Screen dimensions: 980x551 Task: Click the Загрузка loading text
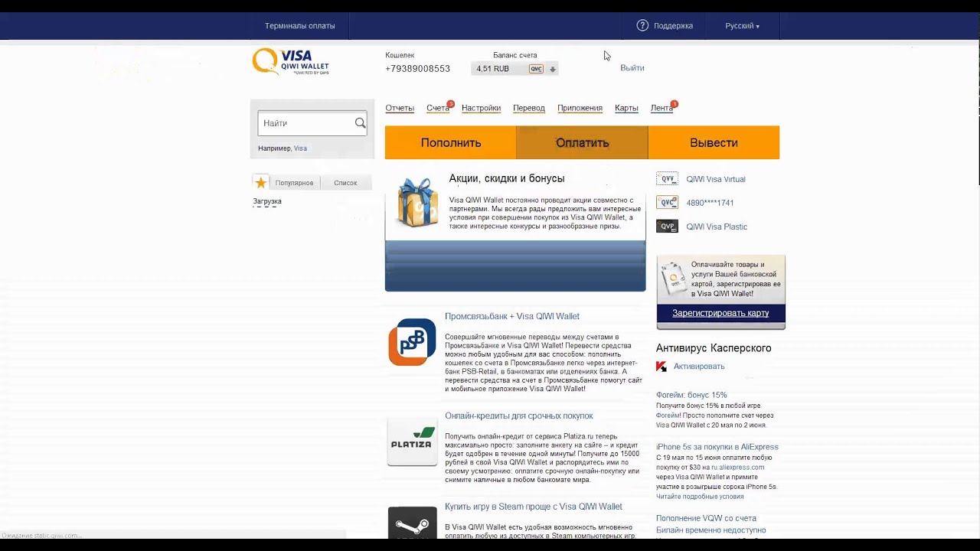pyautogui.click(x=267, y=201)
